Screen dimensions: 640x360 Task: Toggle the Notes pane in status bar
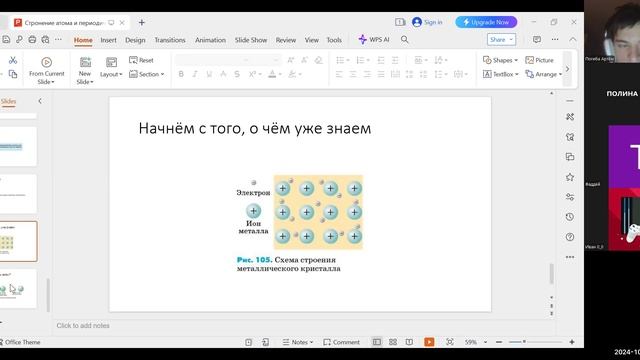(298, 342)
